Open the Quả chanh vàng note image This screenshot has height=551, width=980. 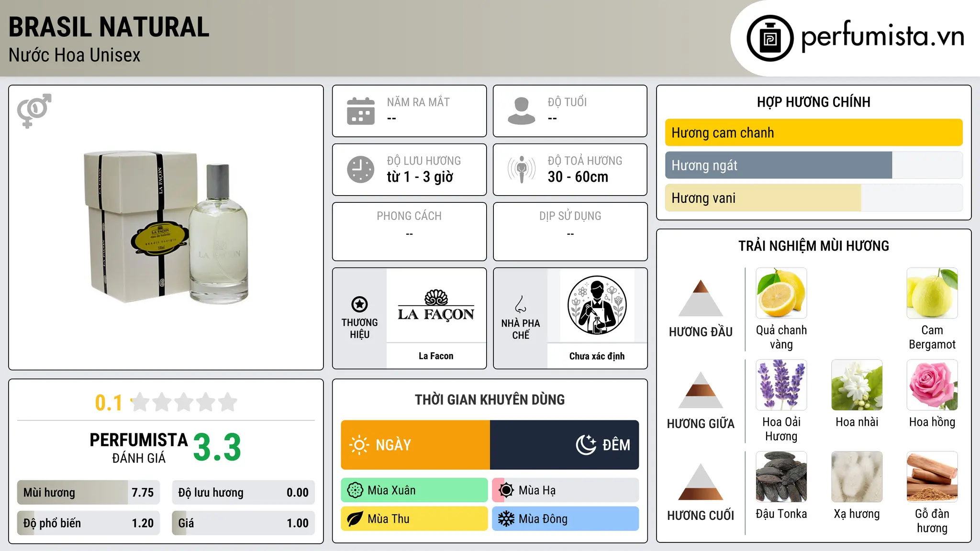[781, 293]
